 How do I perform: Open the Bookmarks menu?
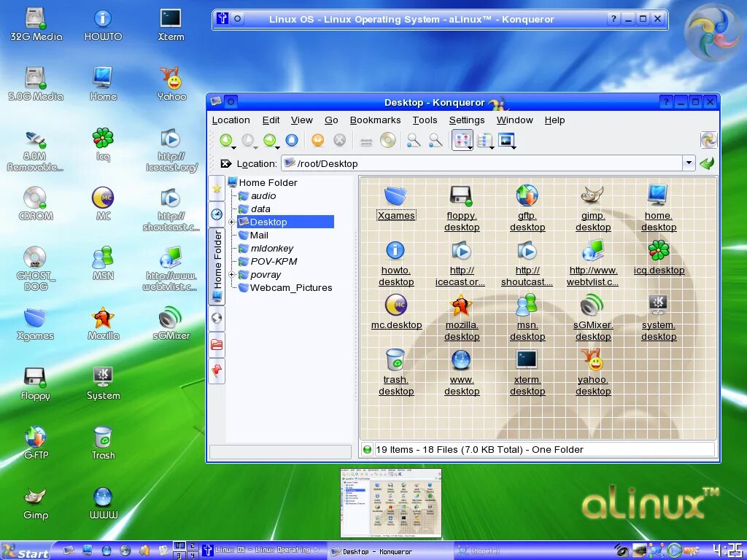375,120
